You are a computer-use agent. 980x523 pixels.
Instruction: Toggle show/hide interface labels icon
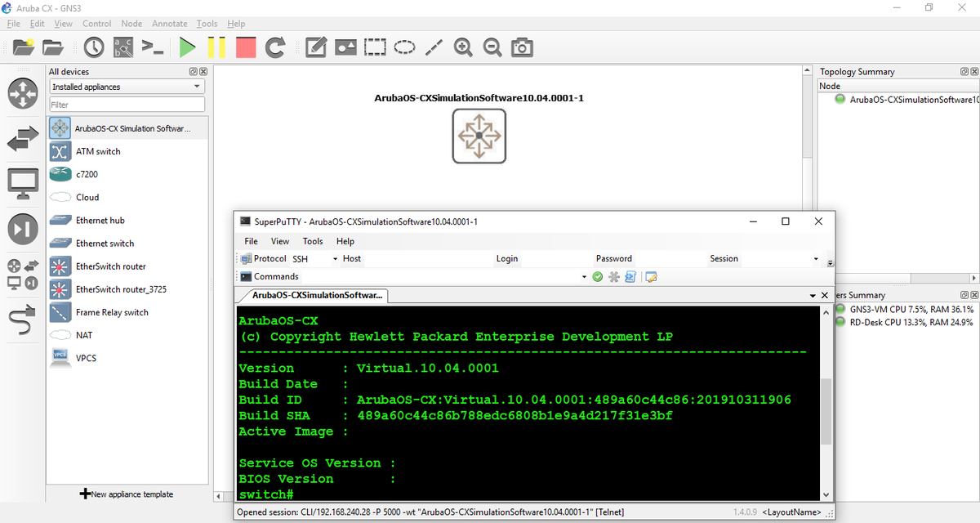click(x=123, y=47)
